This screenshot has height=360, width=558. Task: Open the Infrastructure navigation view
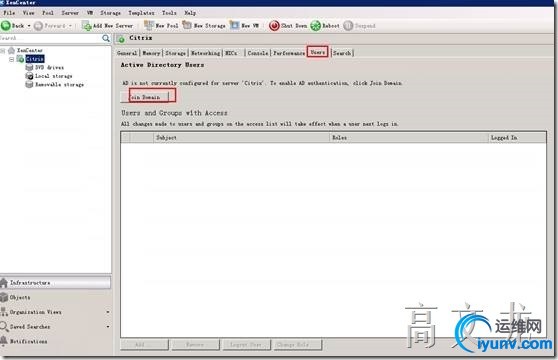pyautogui.click(x=55, y=283)
